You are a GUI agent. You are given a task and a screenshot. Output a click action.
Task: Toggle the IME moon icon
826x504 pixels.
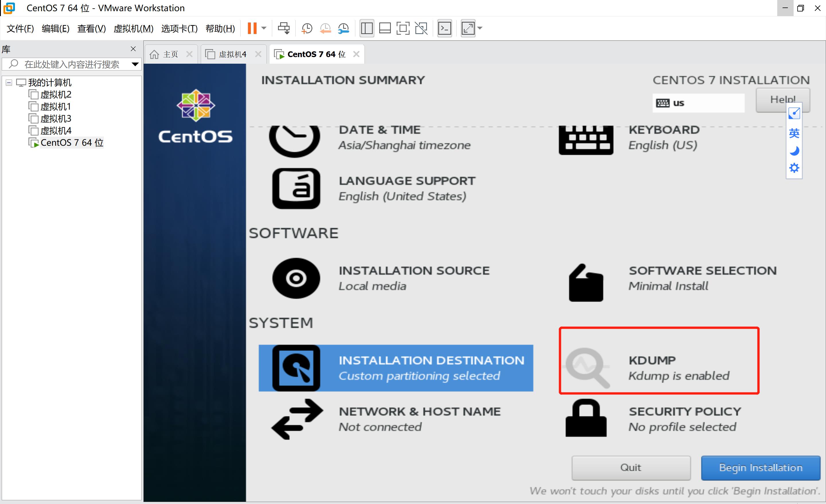794,151
